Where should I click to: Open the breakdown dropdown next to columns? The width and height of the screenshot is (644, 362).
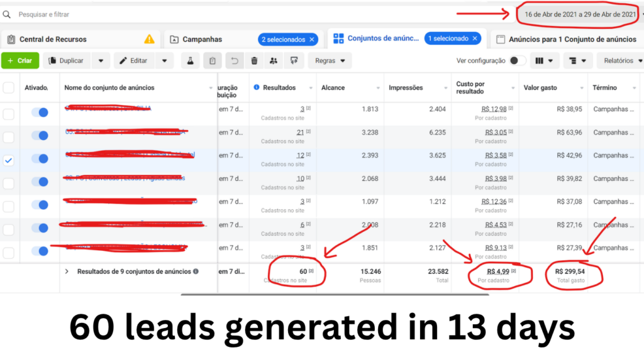point(577,61)
